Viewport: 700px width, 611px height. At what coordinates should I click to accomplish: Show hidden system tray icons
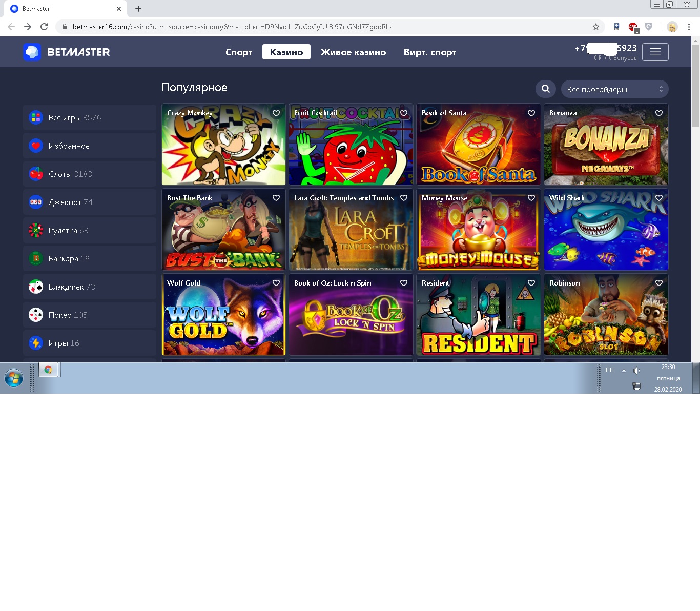tap(624, 371)
